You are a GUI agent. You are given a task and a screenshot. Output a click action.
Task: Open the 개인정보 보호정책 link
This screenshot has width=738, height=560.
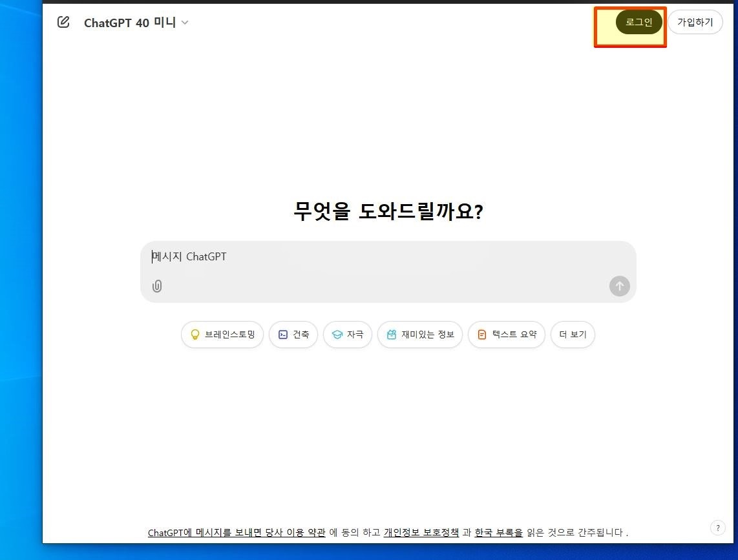[x=421, y=533]
